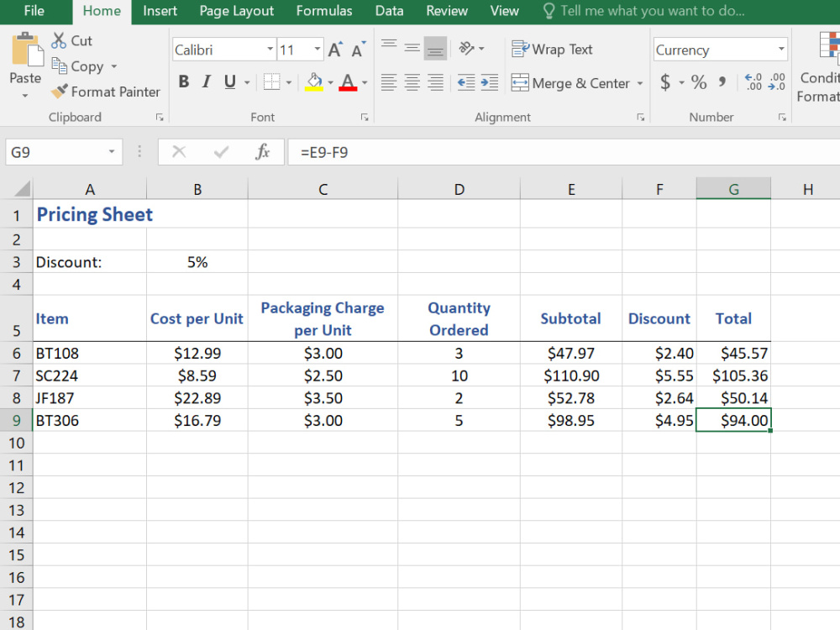Open Font group dialog launcher
The image size is (840, 630).
365,118
